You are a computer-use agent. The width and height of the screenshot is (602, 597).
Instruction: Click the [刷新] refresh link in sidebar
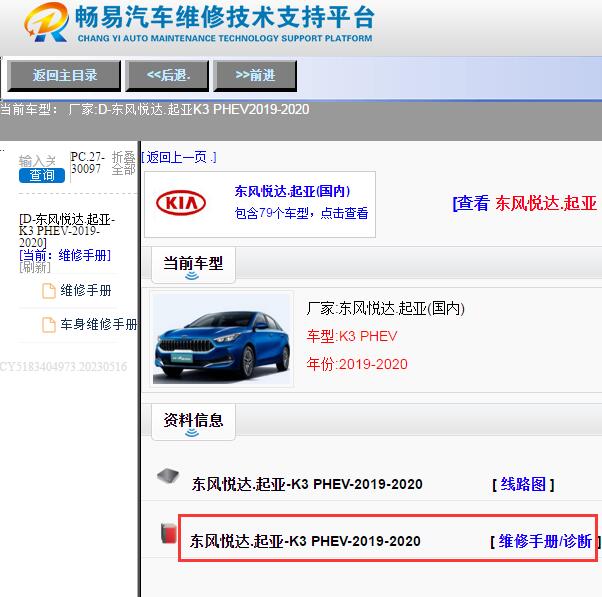[35, 267]
